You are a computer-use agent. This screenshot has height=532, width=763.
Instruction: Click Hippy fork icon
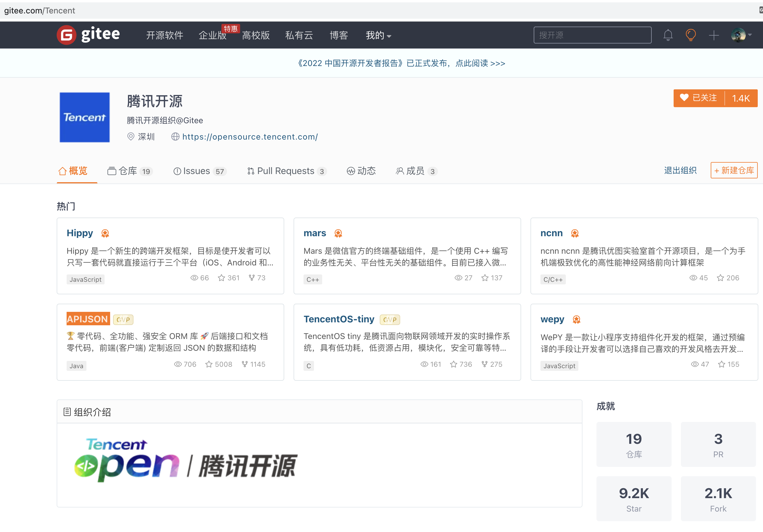pos(252,278)
